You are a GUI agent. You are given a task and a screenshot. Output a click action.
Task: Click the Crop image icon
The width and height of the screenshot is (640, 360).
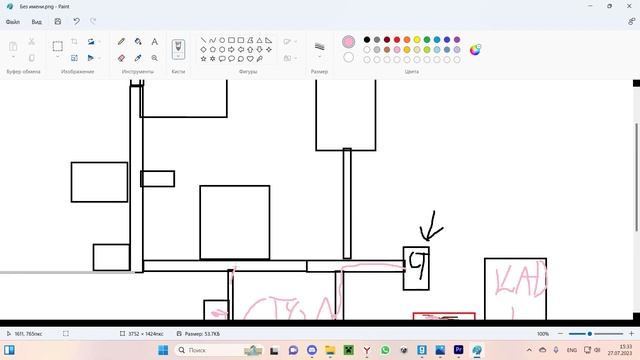(x=74, y=41)
